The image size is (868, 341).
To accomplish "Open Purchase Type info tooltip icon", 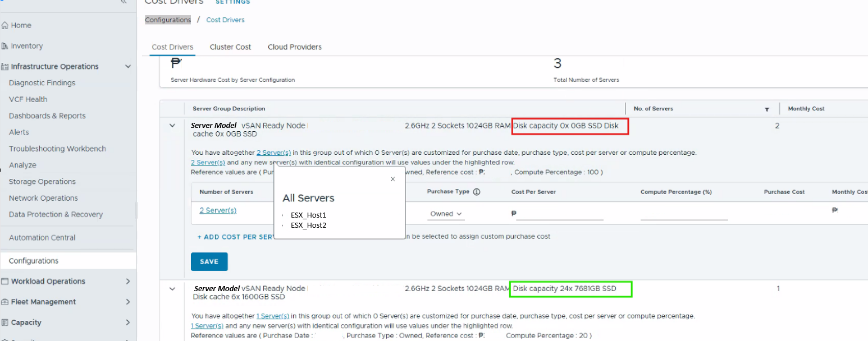I will [477, 192].
